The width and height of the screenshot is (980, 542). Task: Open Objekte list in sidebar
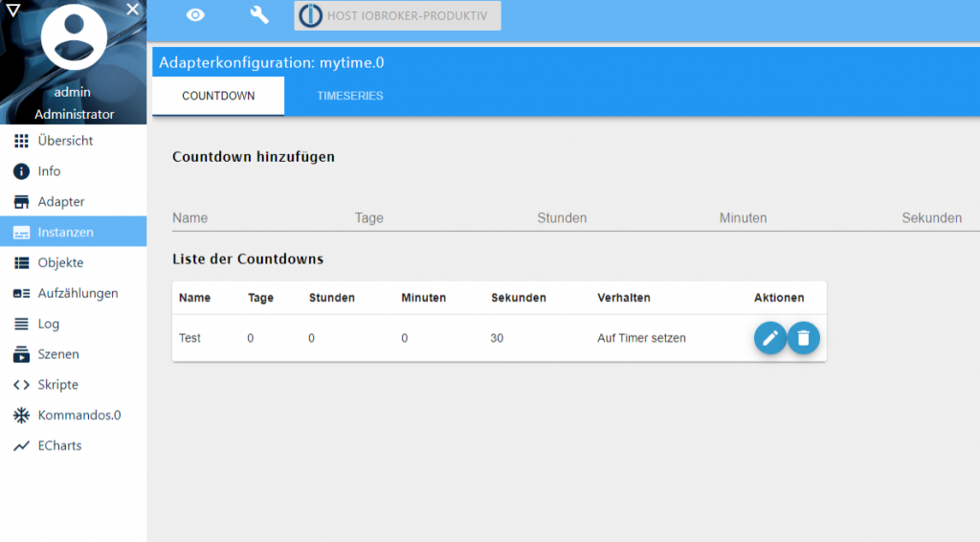[x=60, y=262]
